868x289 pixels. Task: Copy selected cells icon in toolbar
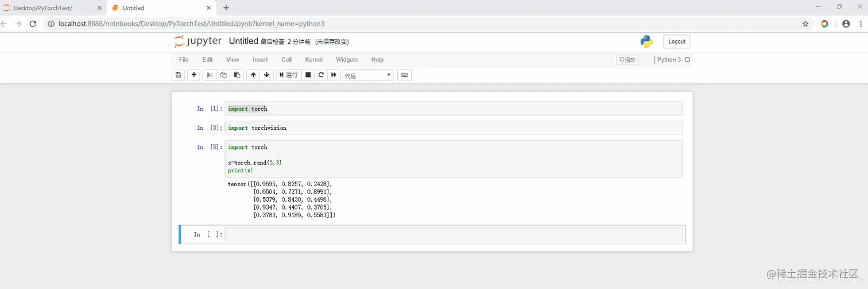coord(223,75)
